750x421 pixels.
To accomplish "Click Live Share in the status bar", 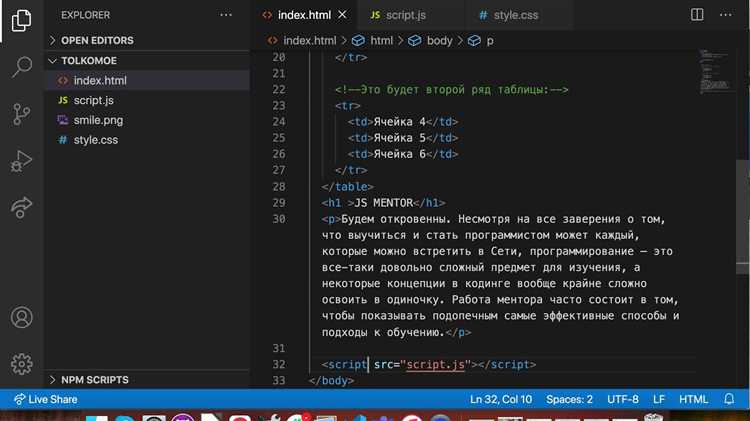I will click(x=46, y=399).
